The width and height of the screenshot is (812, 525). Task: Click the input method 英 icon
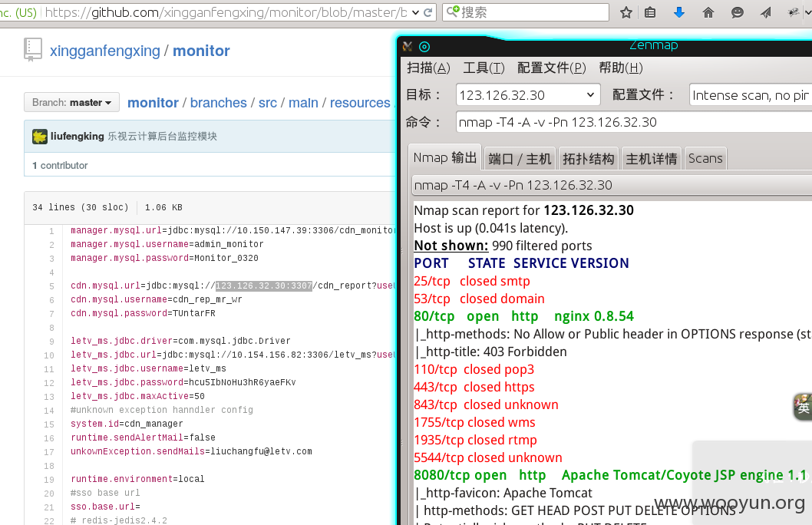click(x=803, y=407)
